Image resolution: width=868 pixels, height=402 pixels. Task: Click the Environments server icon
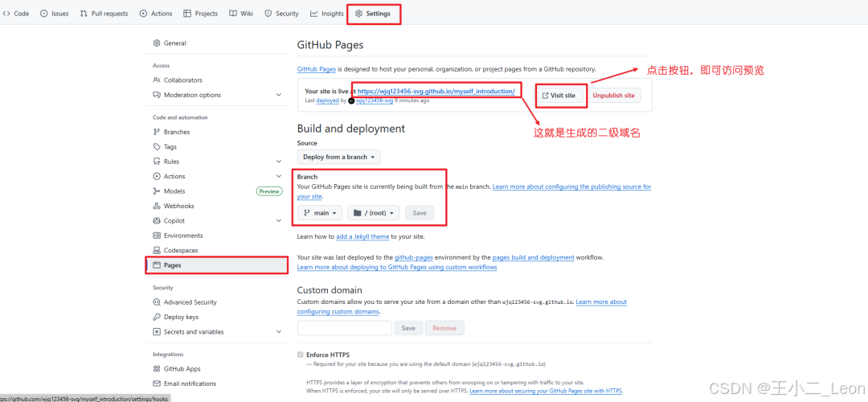pyautogui.click(x=157, y=236)
